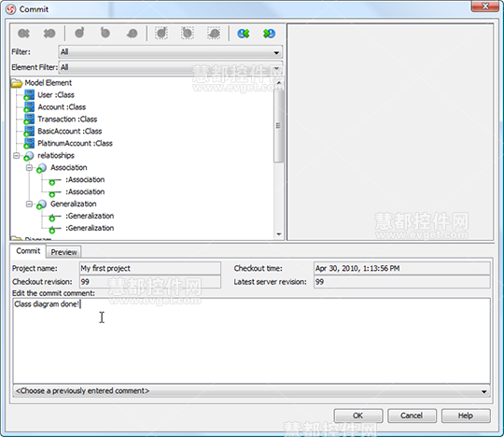Collapse the Association group node
The image size is (504, 437).
click(x=29, y=167)
